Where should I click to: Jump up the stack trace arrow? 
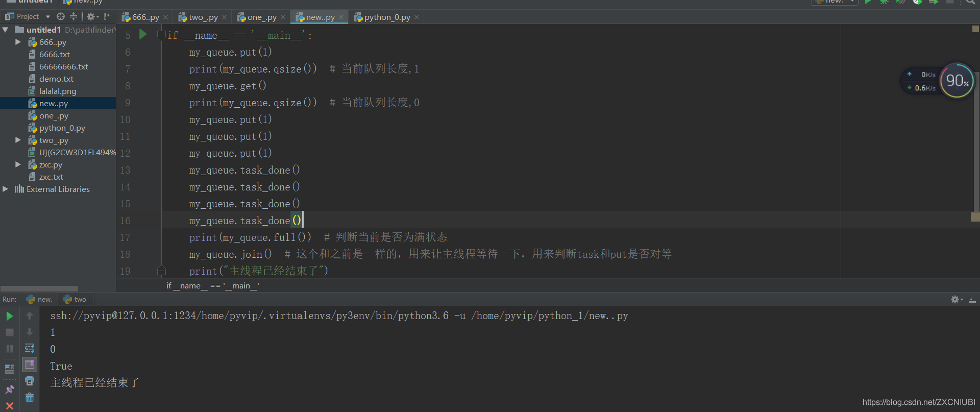coord(30,316)
